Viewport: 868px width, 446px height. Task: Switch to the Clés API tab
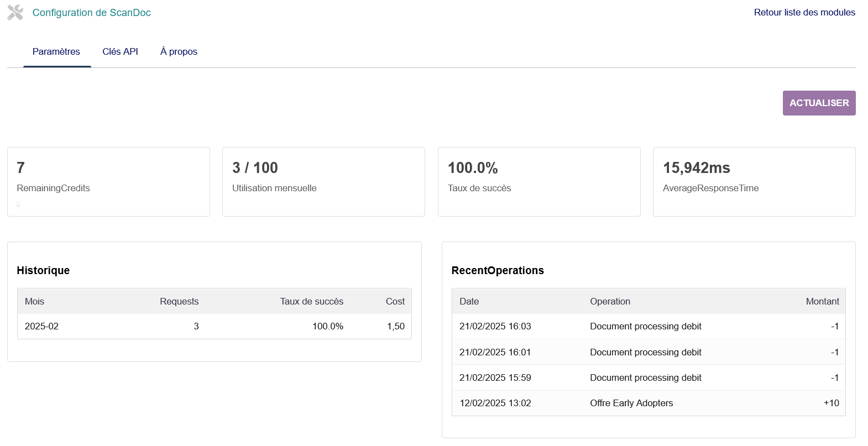(120, 51)
